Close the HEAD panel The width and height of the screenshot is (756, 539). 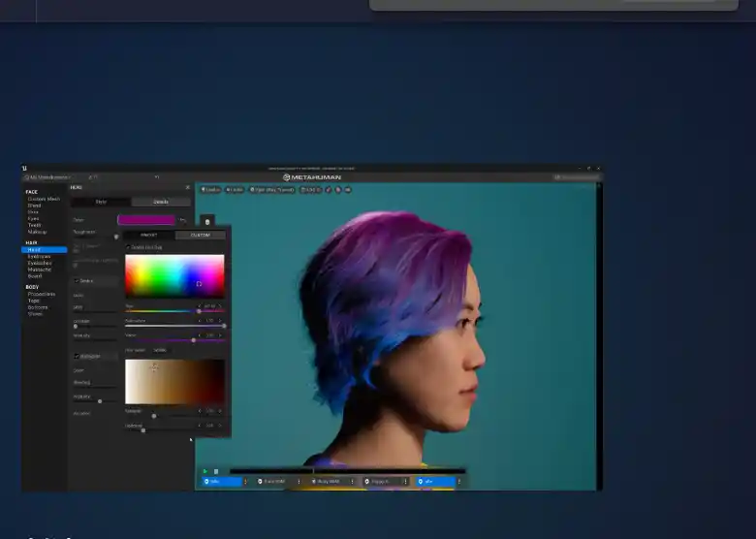pos(188,187)
